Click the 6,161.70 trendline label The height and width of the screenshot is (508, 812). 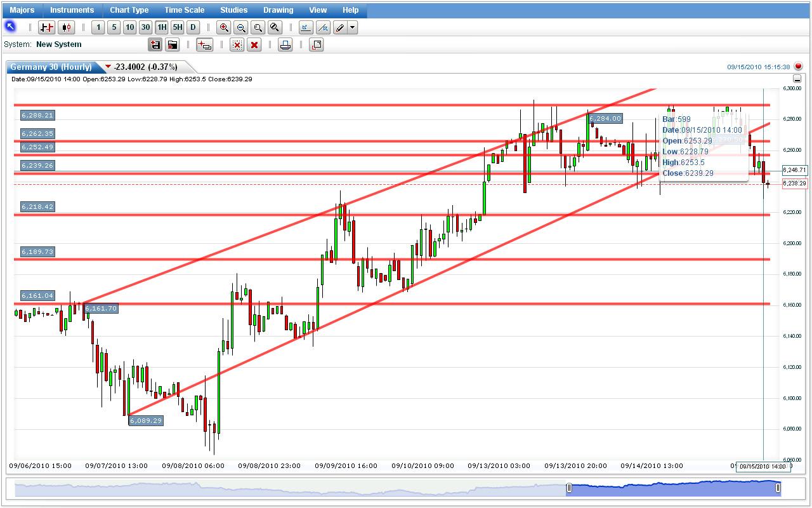click(101, 309)
